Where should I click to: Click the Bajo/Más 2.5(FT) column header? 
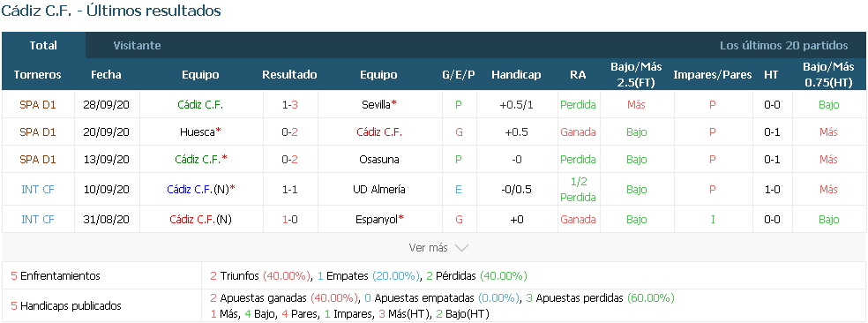click(636, 74)
